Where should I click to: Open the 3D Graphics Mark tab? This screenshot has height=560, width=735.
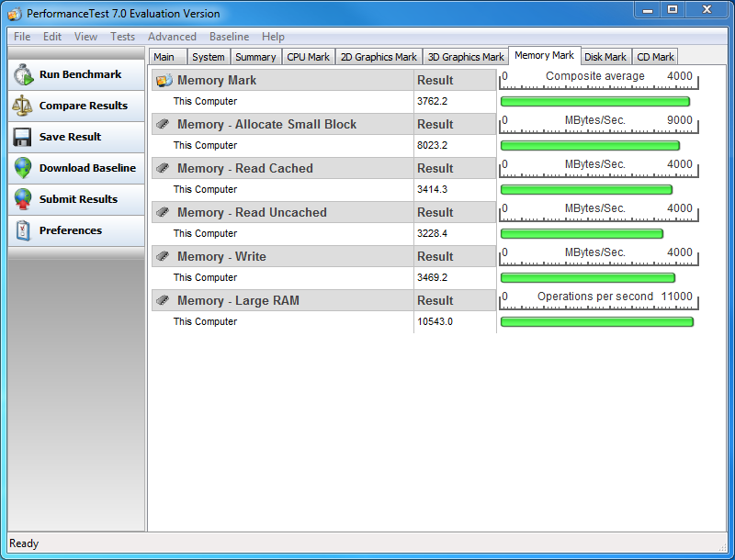tap(466, 57)
